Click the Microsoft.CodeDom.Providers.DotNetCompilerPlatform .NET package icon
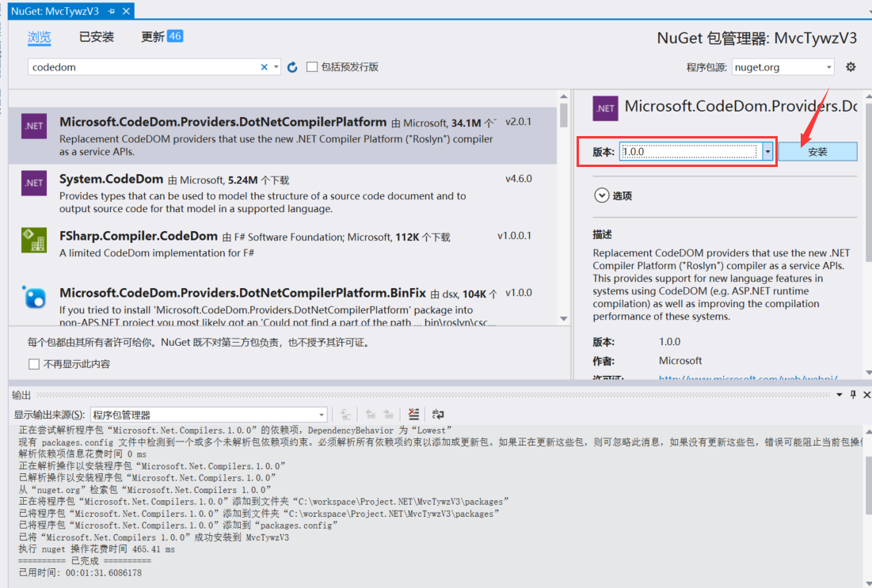This screenshot has height=588, width=872. 34,126
